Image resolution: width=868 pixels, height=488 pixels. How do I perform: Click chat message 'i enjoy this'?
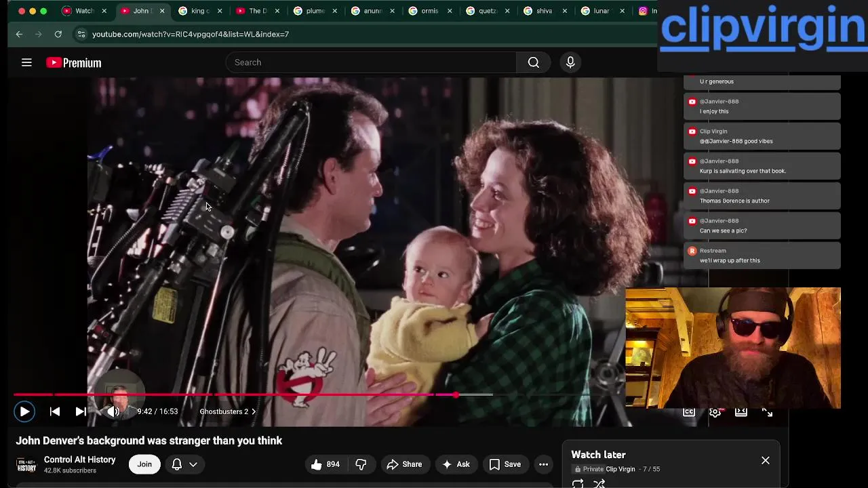click(x=762, y=106)
